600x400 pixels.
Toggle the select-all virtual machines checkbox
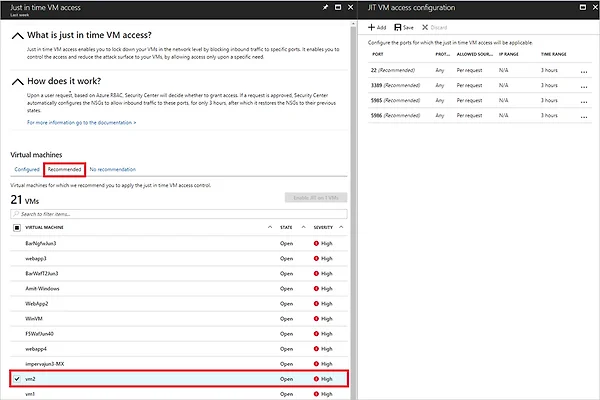pyautogui.click(x=17, y=228)
